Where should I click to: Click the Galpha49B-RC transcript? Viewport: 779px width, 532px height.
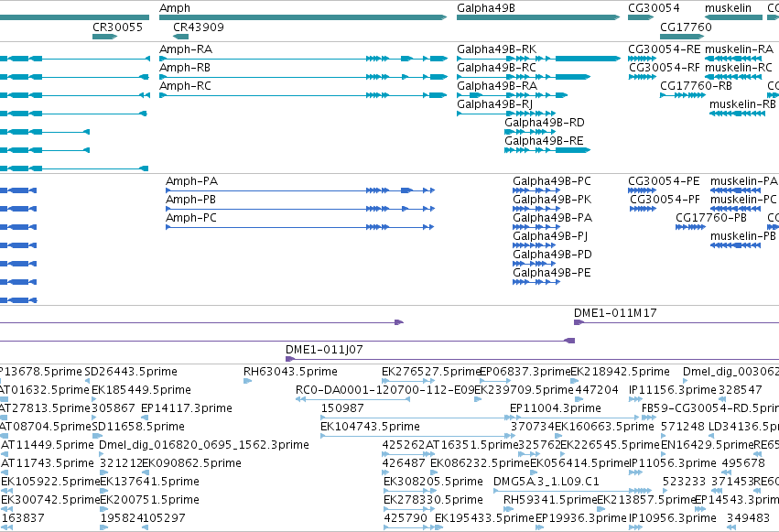pos(524,77)
